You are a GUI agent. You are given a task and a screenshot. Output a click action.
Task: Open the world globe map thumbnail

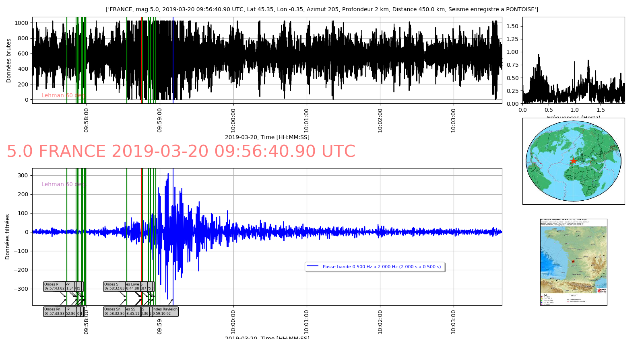(x=573, y=161)
